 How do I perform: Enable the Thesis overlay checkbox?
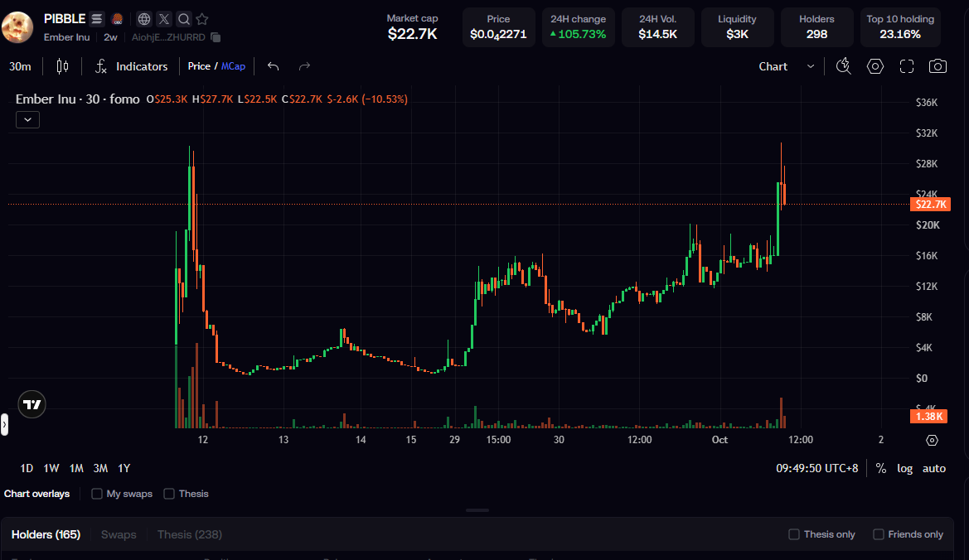click(x=169, y=494)
